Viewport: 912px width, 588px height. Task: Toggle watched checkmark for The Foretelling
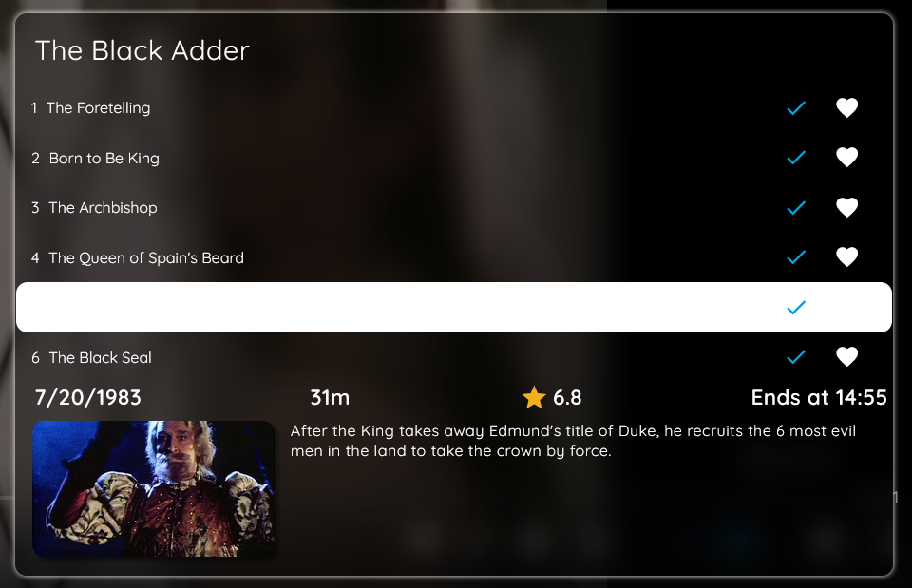point(796,108)
